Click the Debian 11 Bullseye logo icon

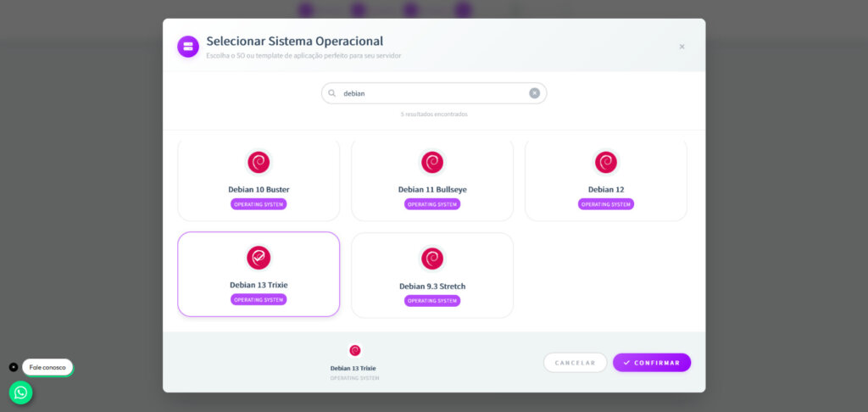click(432, 162)
